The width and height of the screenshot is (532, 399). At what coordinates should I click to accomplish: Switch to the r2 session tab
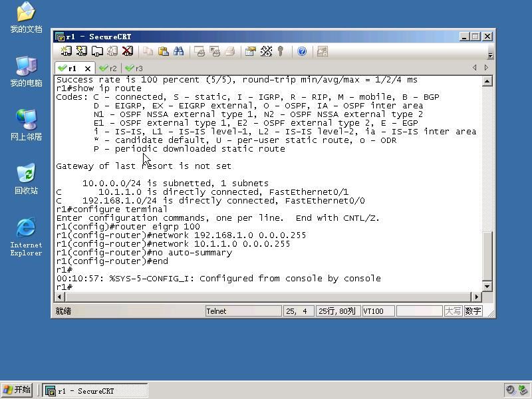tap(108, 68)
